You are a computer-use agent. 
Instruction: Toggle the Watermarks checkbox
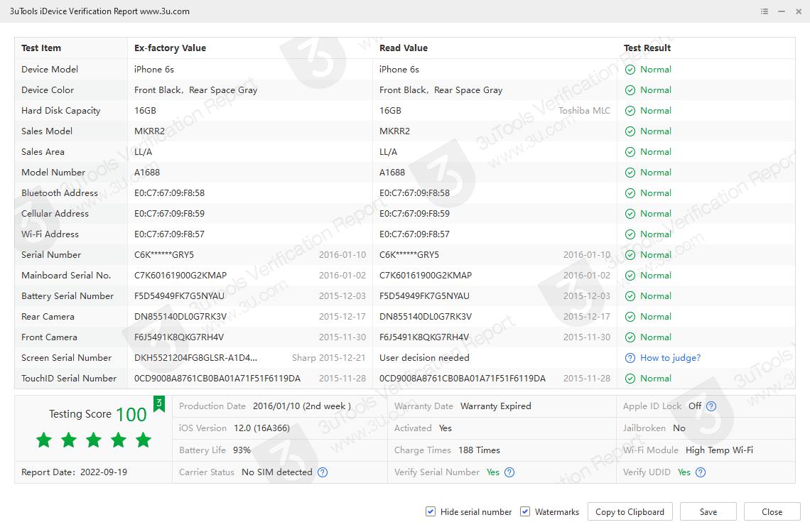(525, 511)
